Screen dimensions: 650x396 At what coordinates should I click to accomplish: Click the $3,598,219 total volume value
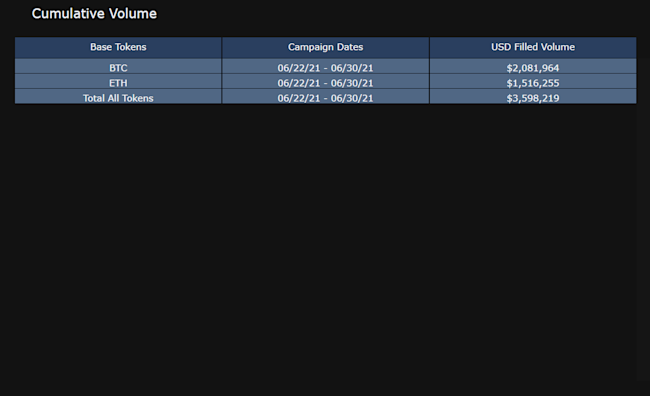coord(533,98)
